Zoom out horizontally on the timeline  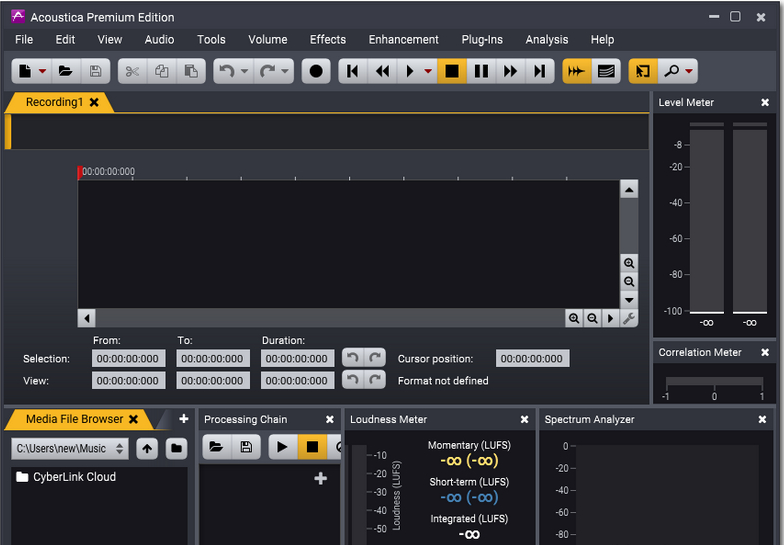(592, 318)
